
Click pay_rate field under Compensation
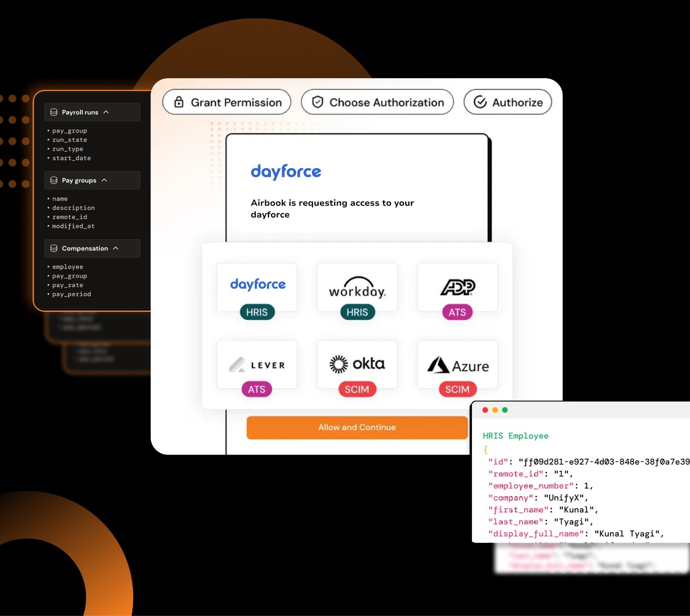[x=68, y=285]
